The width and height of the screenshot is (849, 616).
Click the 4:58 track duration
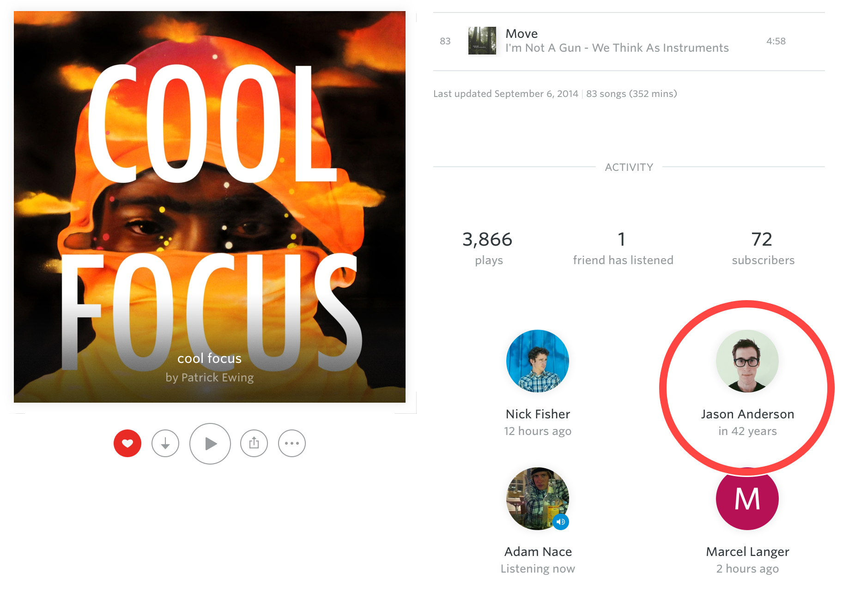pyautogui.click(x=776, y=41)
